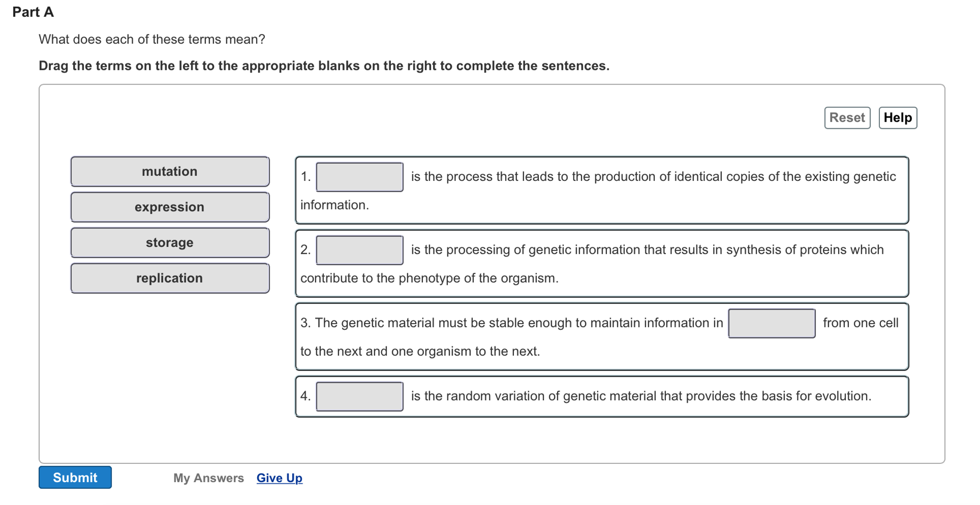Select the storage term tile

[170, 242]
